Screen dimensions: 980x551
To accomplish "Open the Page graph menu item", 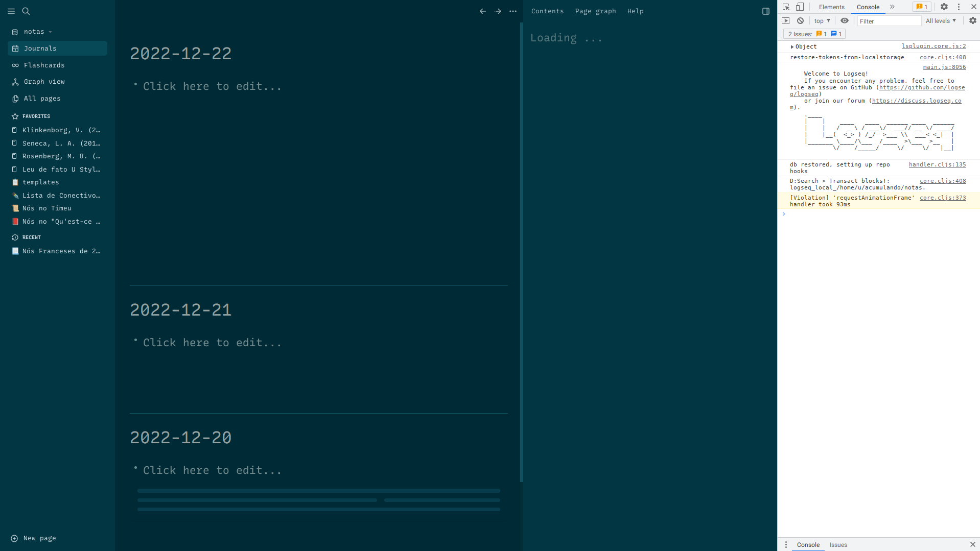I will point(595,11).
